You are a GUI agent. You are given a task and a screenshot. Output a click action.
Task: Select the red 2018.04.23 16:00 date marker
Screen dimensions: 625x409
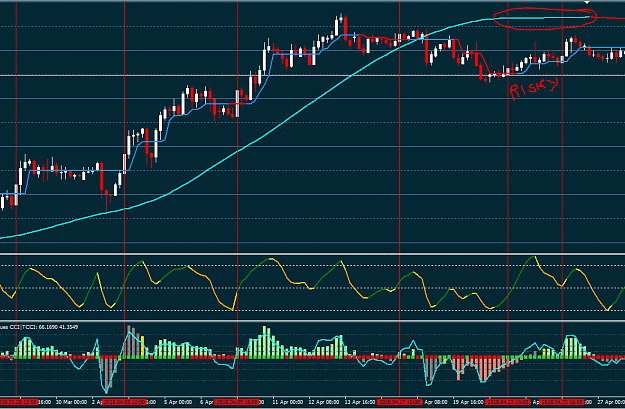tap(508, 402)
